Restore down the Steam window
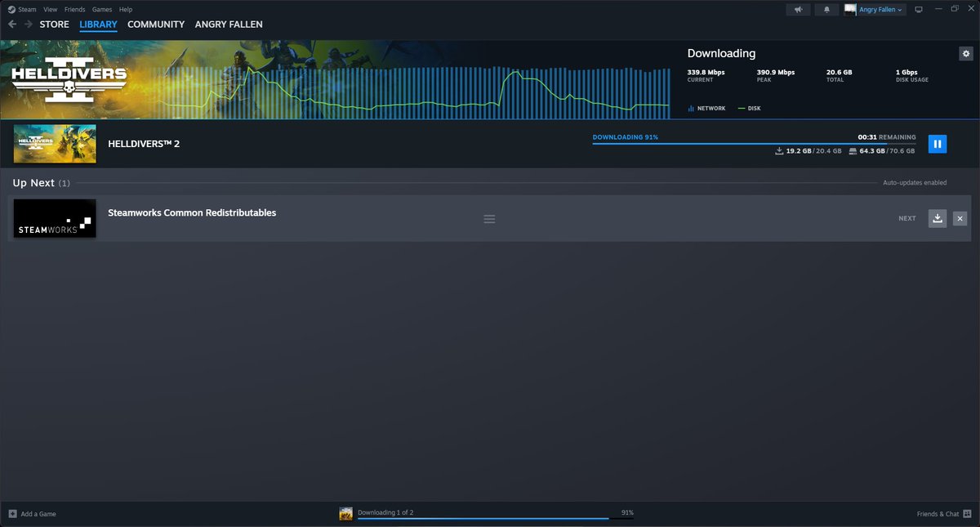This screenshot has height=527, width=980. point(954,9)
